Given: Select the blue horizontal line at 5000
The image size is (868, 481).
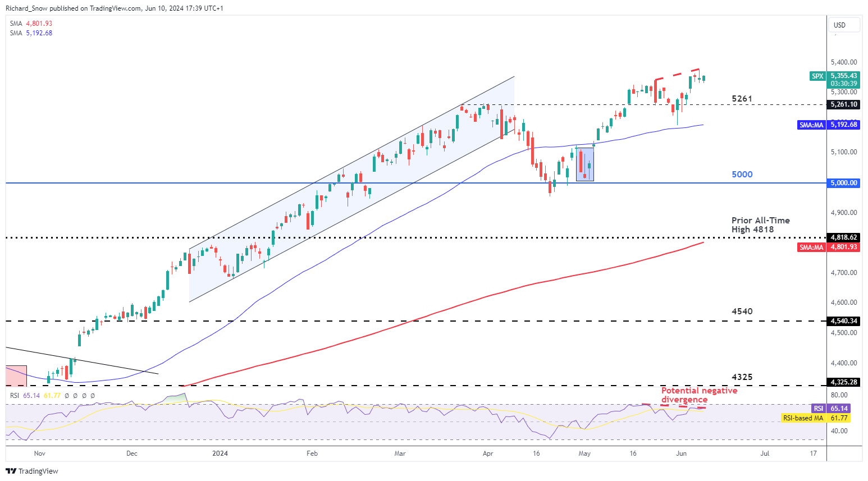Looking at the screenshot, I should pyautogui.click(x=415, y=183).
